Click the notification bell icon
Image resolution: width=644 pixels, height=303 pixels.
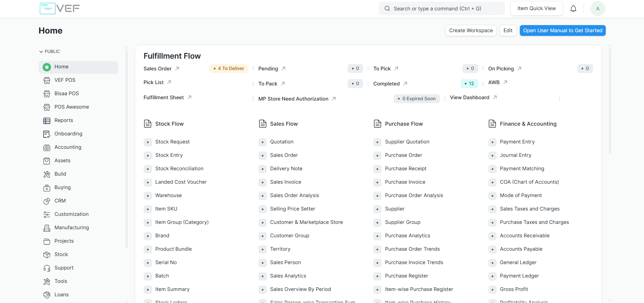573,9
